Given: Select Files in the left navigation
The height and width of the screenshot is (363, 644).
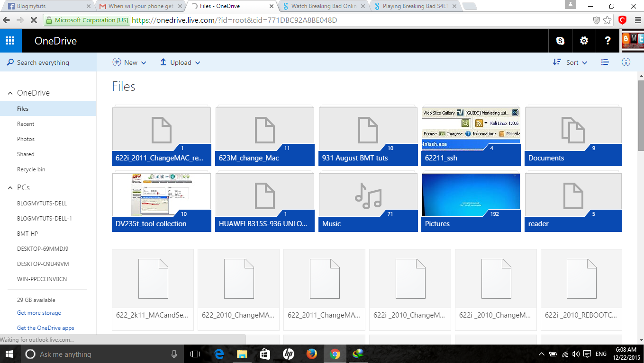Looking at the screenshot, I should pyautogui.click(x=48, y=108).
